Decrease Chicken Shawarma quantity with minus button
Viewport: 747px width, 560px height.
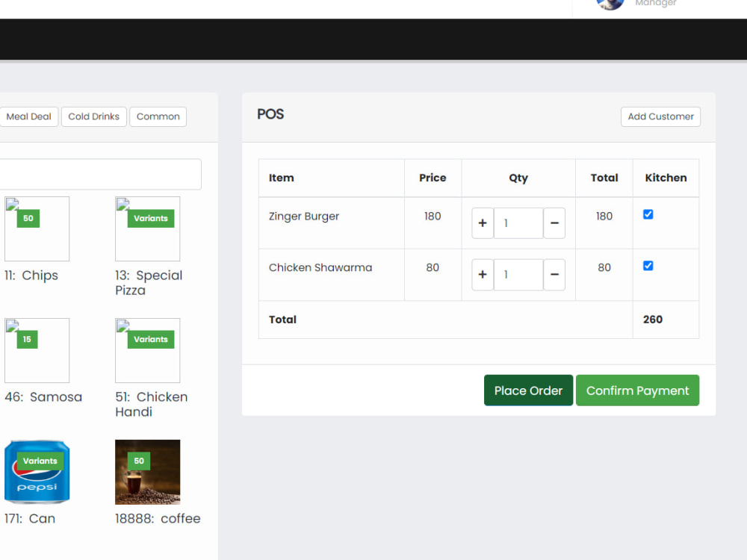click(554, 275)
